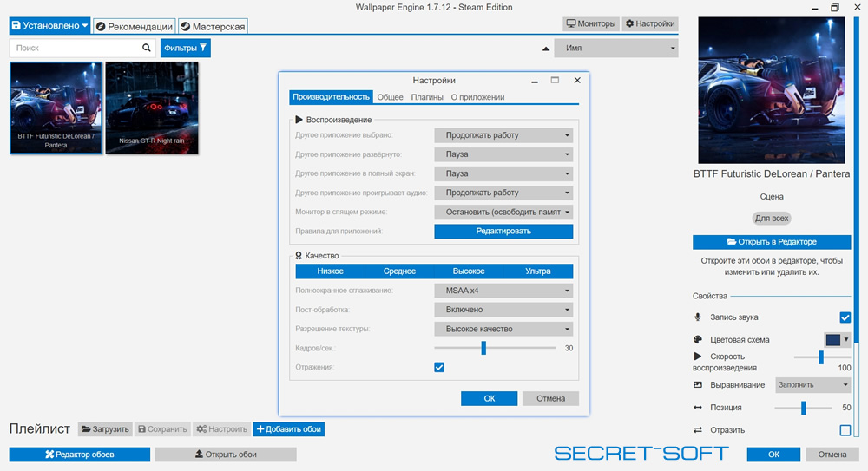Open the Пост-обработка dropdown

(503, 310)
